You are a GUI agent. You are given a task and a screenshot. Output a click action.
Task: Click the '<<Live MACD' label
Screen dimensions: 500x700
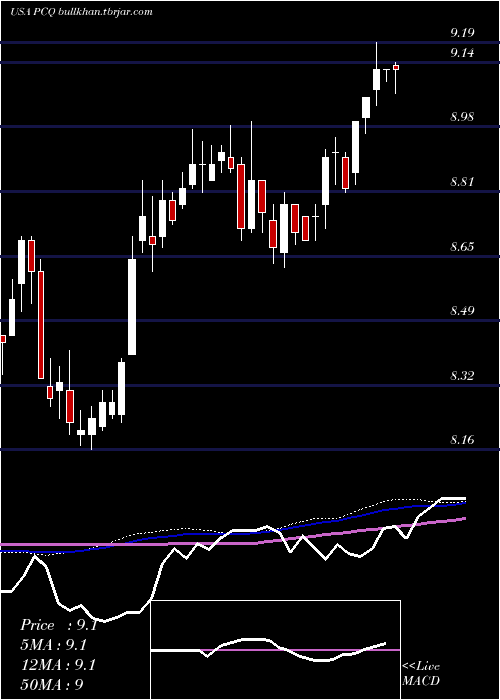coord(421,673)
